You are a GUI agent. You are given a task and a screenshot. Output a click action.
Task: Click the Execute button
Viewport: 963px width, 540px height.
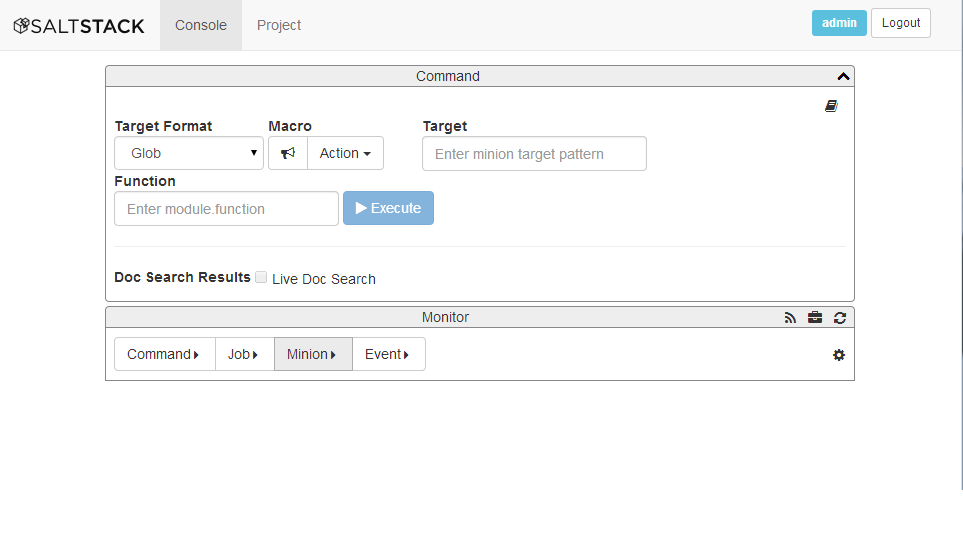click(388, 208)
